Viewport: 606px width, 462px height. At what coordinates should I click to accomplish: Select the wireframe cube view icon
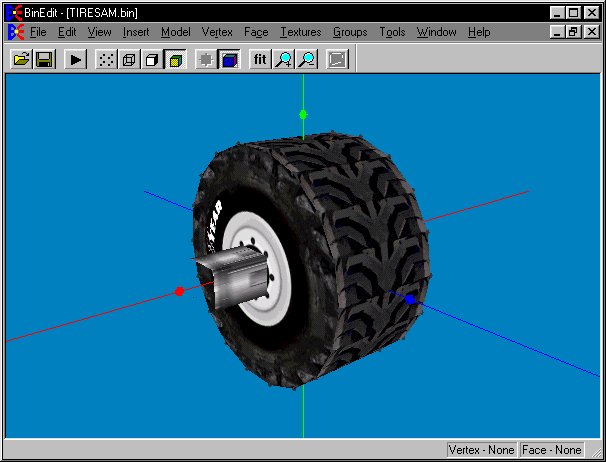pos(129,60)
